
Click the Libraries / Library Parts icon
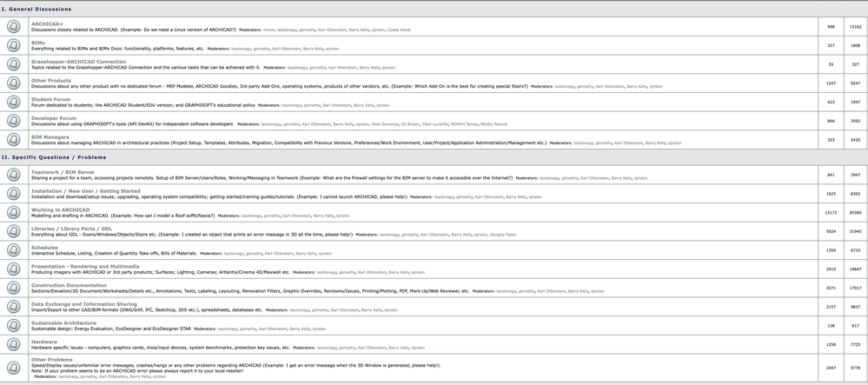13,231
